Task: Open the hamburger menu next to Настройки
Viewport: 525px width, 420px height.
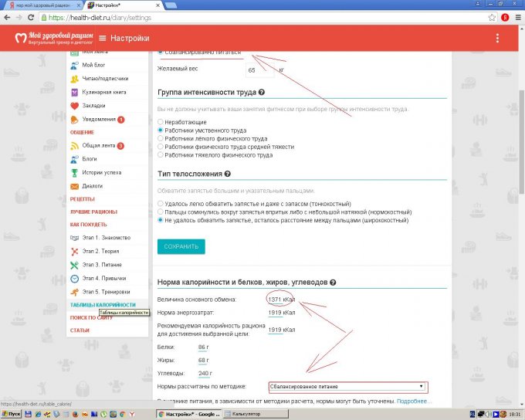Action: click(x=98, y=39)
